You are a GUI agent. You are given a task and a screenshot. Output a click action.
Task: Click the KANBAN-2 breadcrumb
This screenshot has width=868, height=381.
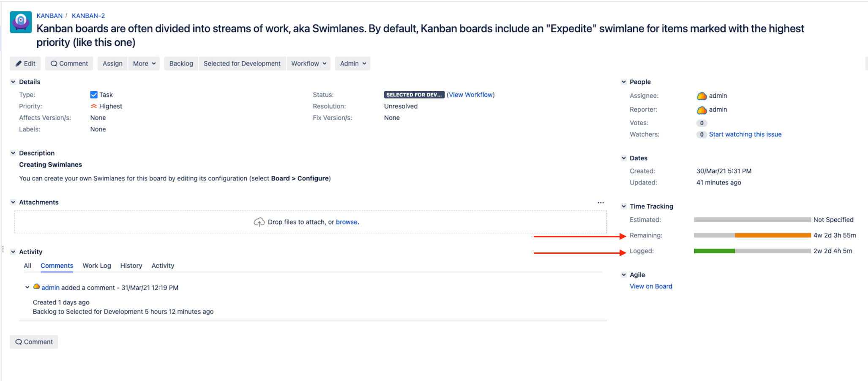click(x=88, y=16)
